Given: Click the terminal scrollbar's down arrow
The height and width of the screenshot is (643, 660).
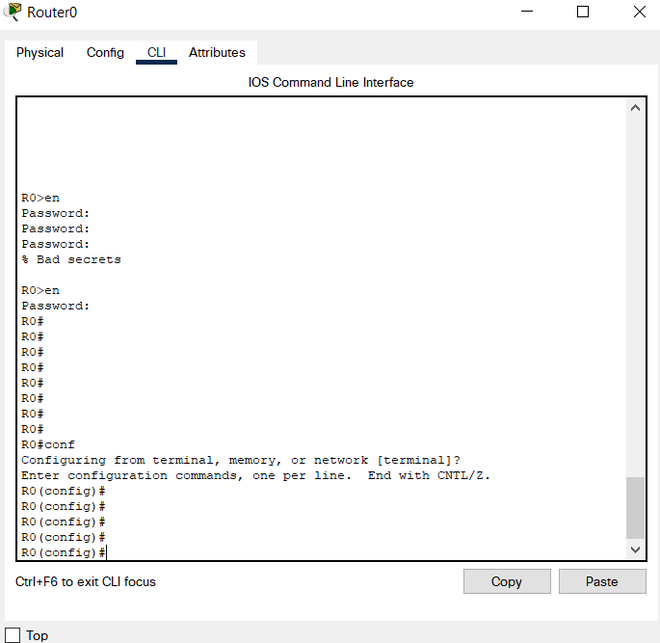Looking at the screenshot, I should pyautogui.click(x=635, y=550).
